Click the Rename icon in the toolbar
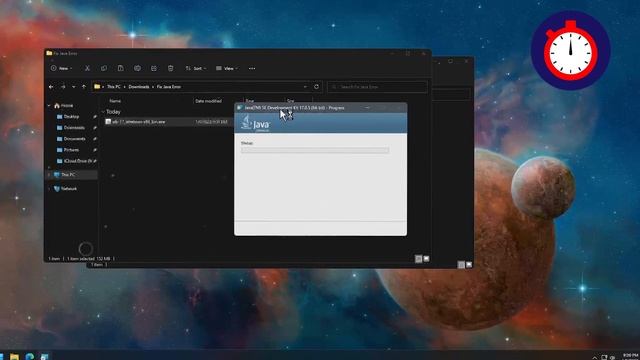The image size is (640, 360). (137, 69)
